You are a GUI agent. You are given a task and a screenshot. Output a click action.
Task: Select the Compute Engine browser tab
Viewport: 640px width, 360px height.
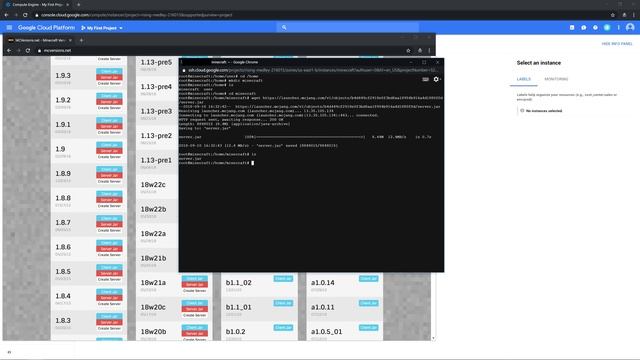tap(37, 4)
